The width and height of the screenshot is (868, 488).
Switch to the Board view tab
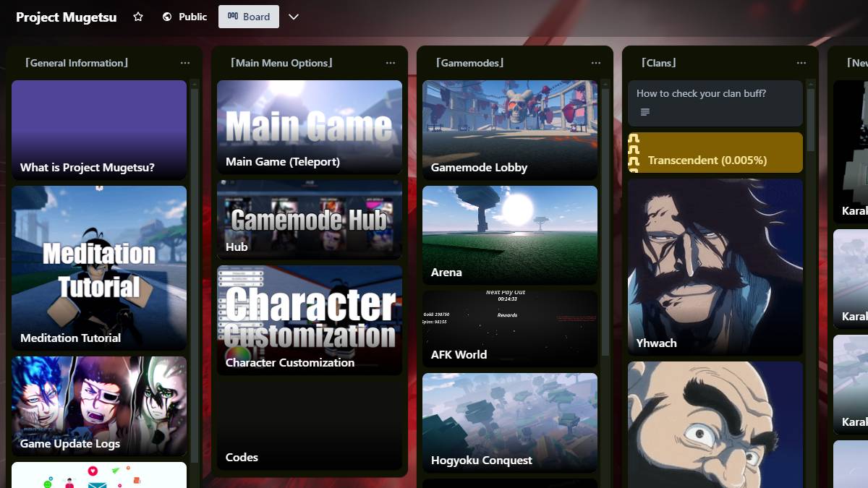(x=249, y=16)
